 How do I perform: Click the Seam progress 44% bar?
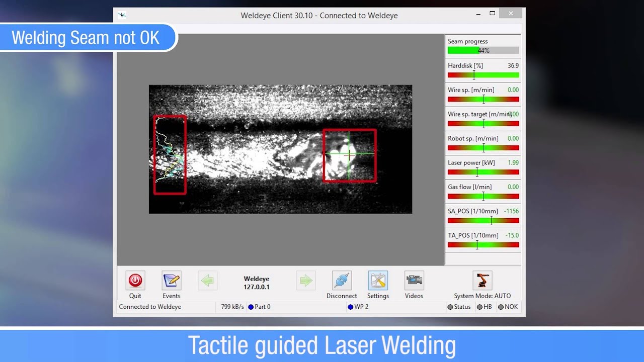point(484,50)
